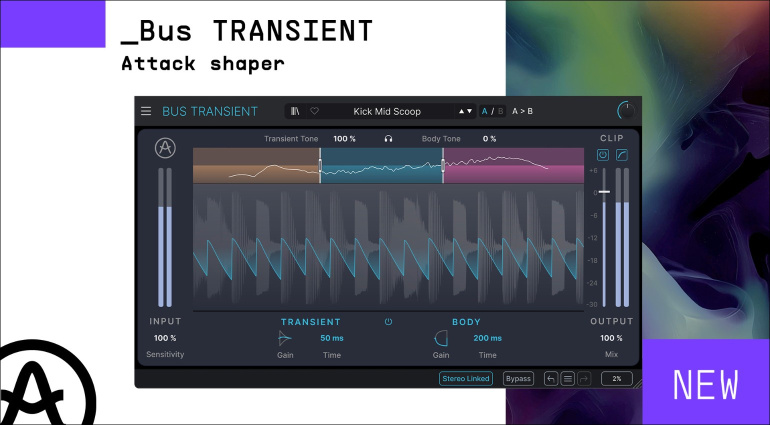Step presets using the up/down arrows
The height and width of the screenshot is (425, 770).
465,111
